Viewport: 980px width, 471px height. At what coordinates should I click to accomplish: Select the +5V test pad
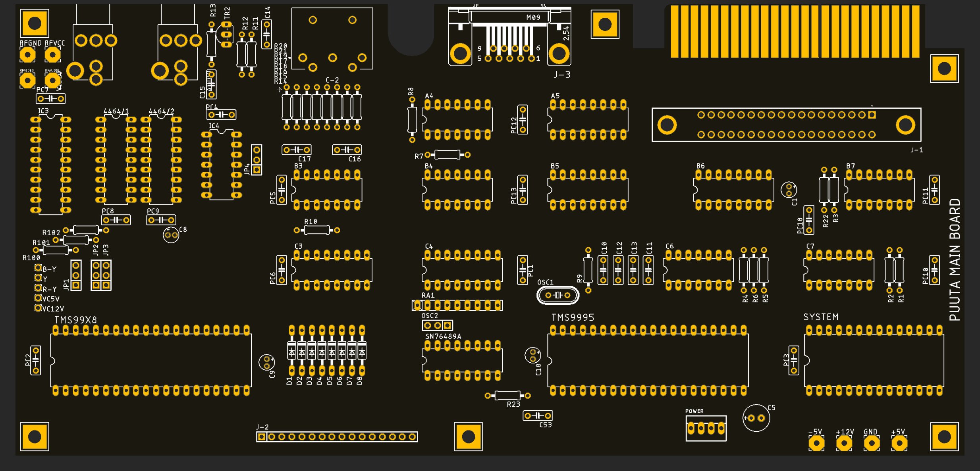(x=899, y=443)
